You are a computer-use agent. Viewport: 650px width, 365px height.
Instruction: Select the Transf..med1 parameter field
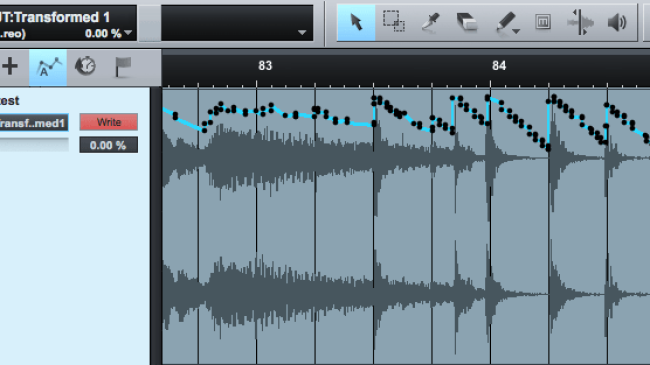[x=34, y=123]
